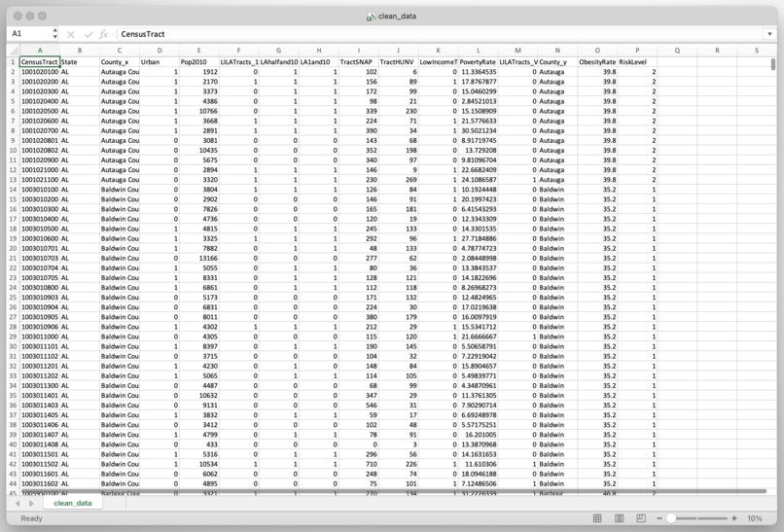Switch to Page Layout view icon
Image resolution: width=784 pixels, height=532 pixels.
pyautogui.click(x=619, y=518)
